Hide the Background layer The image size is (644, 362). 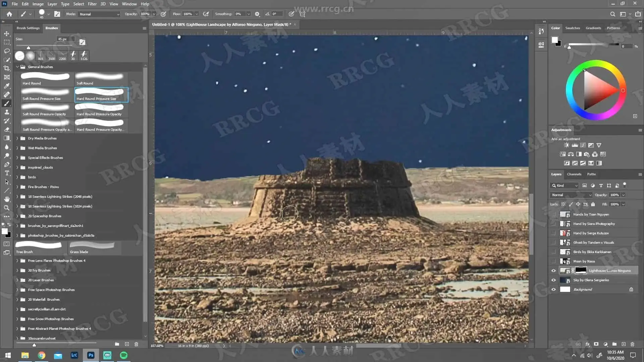[x=554, y=289]
